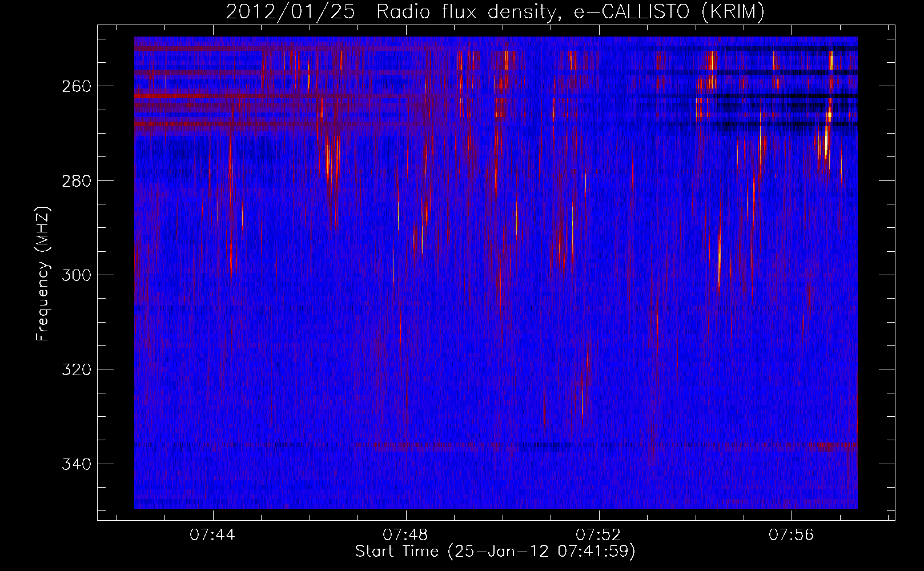Click the 'Frequency (MHZ)' axis label
Viewport: 924px width, 571px height.
point(43,274)
